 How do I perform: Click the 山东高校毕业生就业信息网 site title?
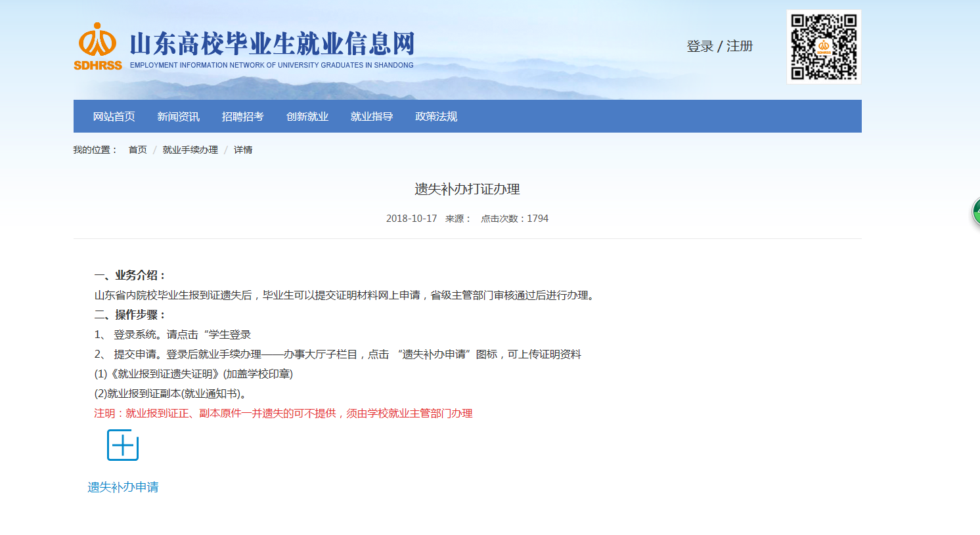point(272,44)
